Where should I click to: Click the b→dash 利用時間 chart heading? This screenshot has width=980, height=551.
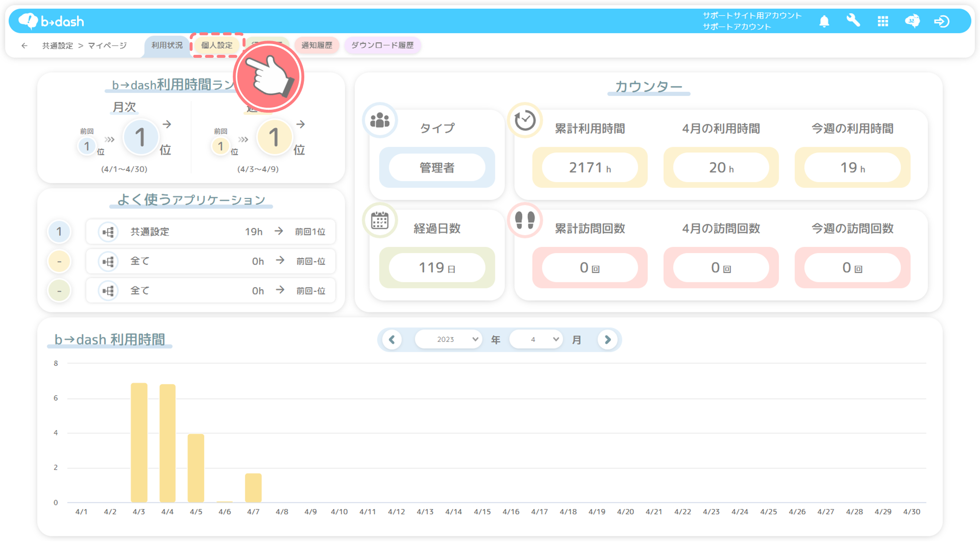tap(110, 339)
